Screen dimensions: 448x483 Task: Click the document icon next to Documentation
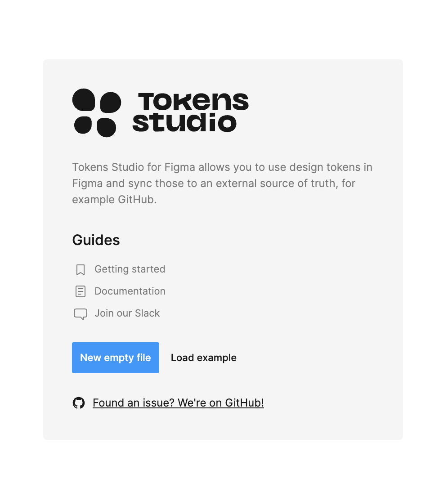point(80,291)
